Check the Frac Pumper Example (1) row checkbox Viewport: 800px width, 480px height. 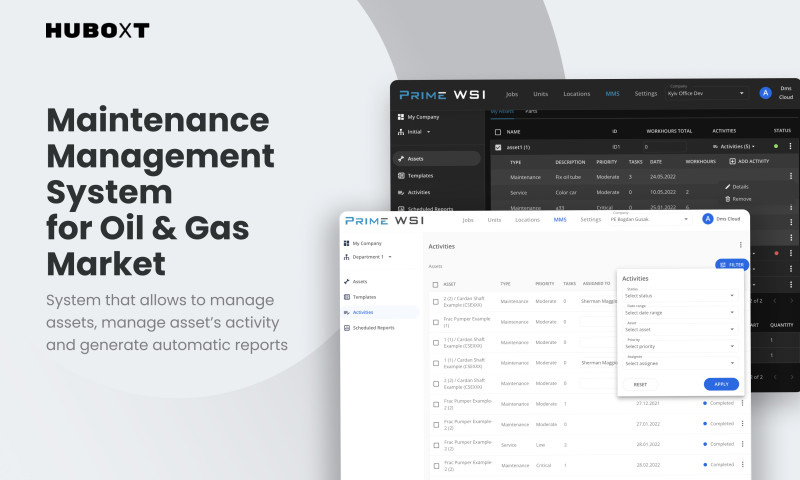tap(436, 322)
